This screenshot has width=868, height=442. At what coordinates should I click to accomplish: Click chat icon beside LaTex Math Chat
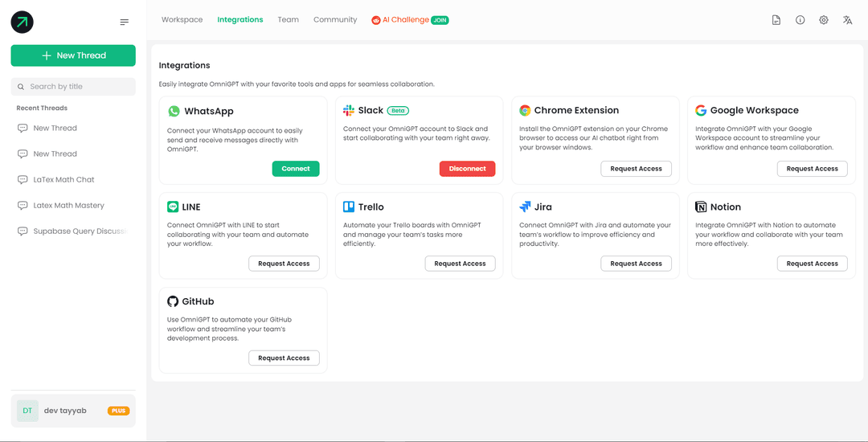click(23, 180)
